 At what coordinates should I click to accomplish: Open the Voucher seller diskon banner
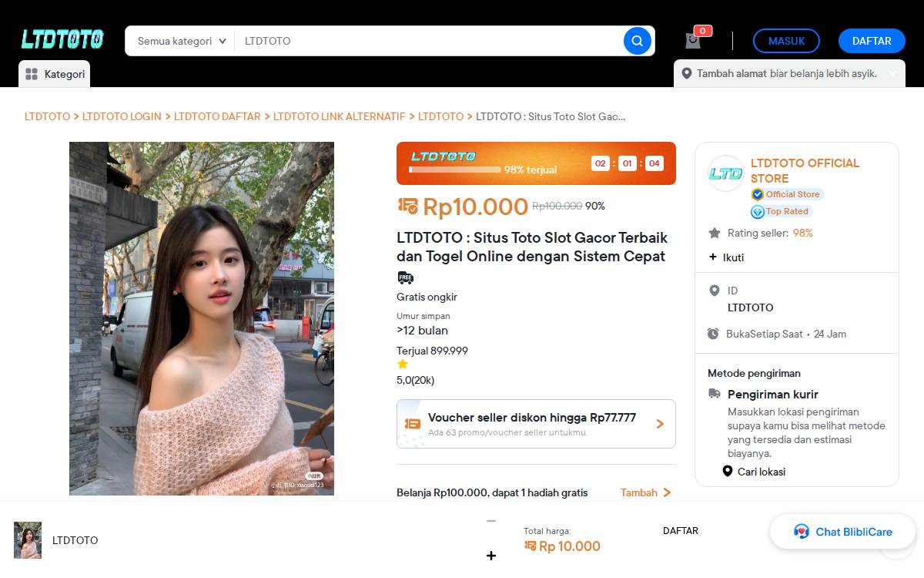[536, 424]
